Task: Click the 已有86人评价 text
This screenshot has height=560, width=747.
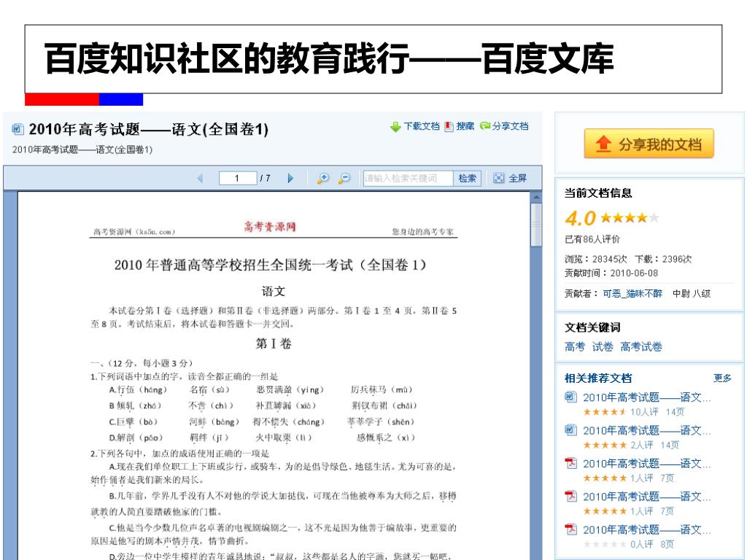Action: (x=592, y=239)
